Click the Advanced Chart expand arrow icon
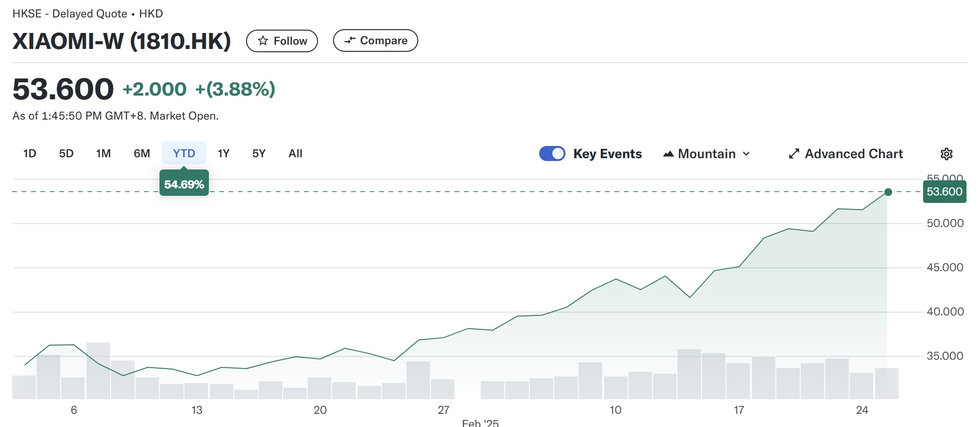The image size is (980, 427). coord(794,154)
